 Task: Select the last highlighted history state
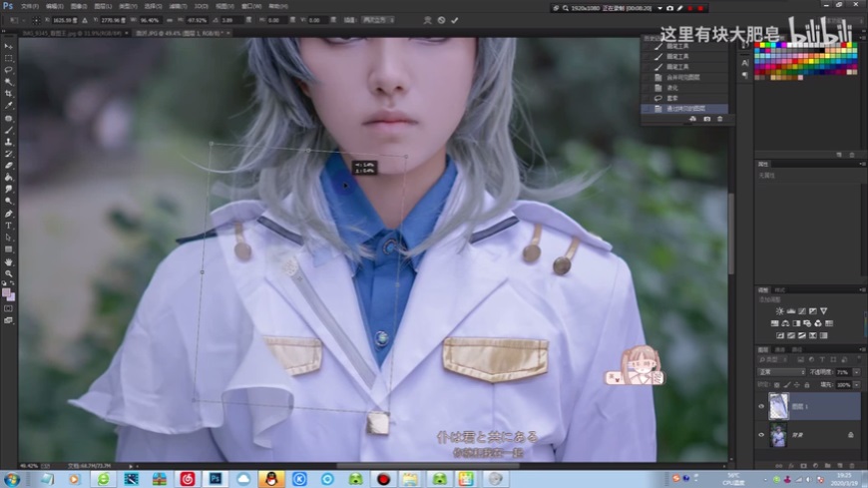[684, 109]
